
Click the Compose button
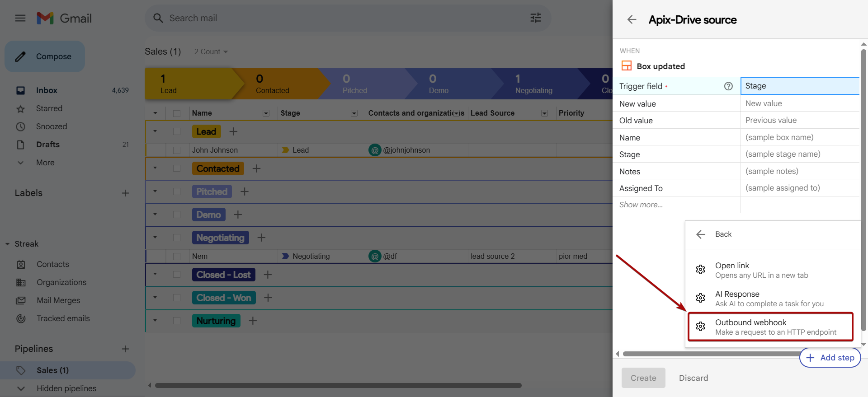pos(45,56)
